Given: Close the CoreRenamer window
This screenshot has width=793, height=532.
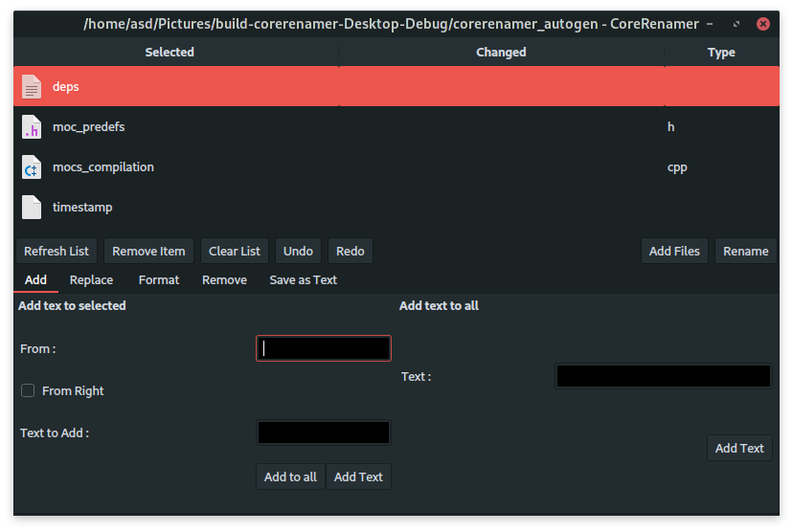Looking at the screenshot, I should 763,24.
